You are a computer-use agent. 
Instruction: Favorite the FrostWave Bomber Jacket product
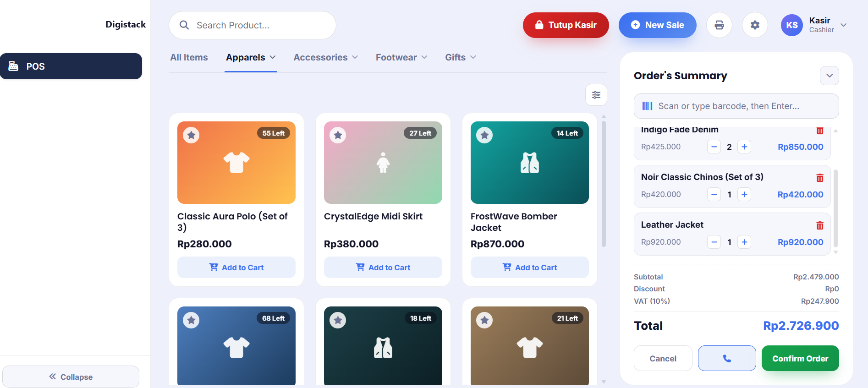coord(484,135)
